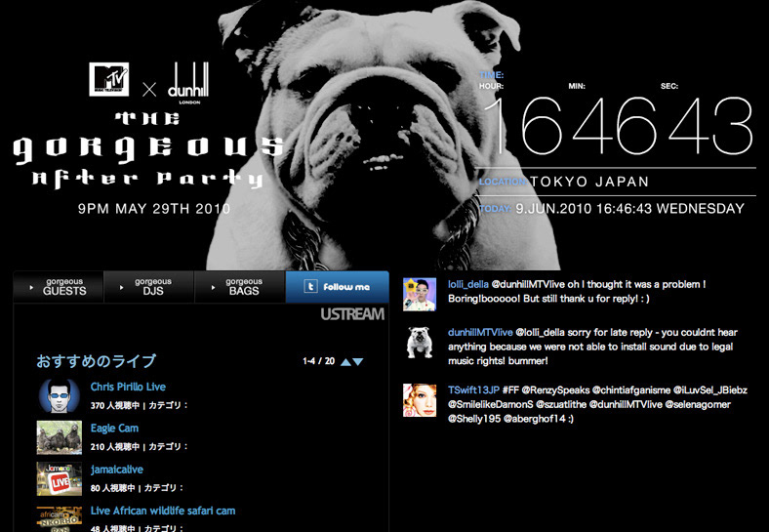This screenshot has width=769, height=532.
Task: Click the 9.JUN.2010 16:46:43 WEDNESDAY date
Action: click(629, 209)
